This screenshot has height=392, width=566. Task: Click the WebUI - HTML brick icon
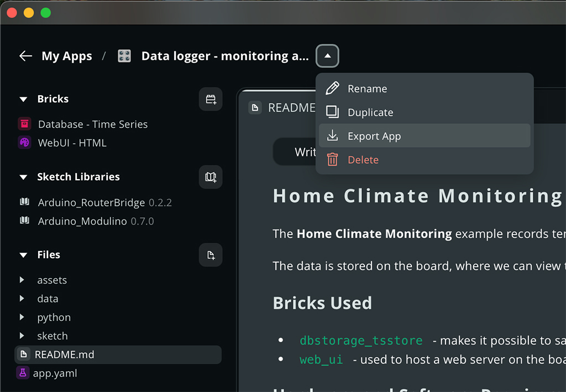[x=24, y=143]
